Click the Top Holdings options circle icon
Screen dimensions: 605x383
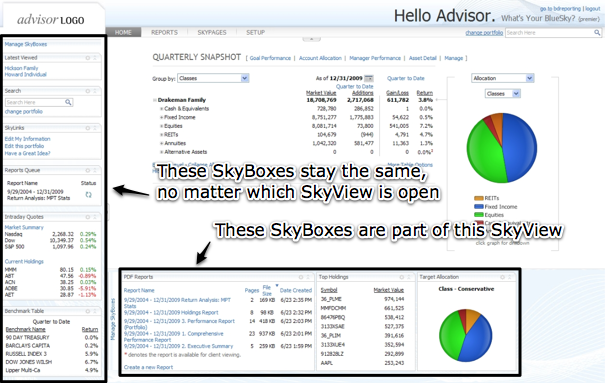[402, 277]
